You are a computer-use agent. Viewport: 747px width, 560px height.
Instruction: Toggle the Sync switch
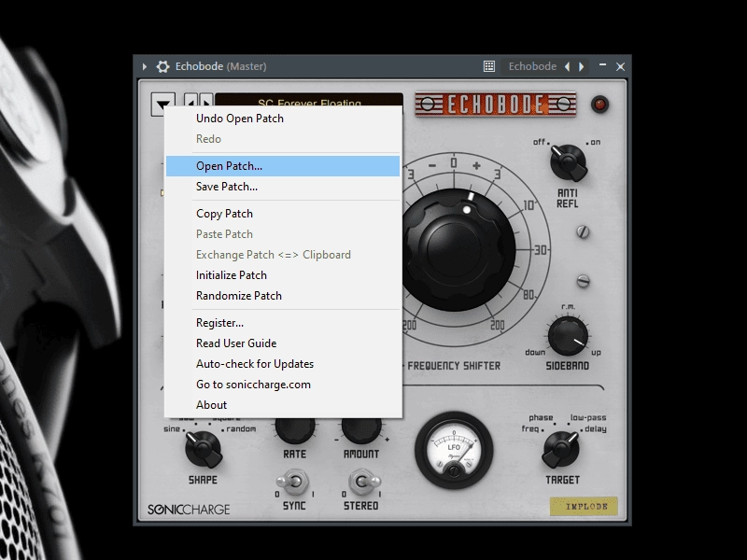coord(294,482)
